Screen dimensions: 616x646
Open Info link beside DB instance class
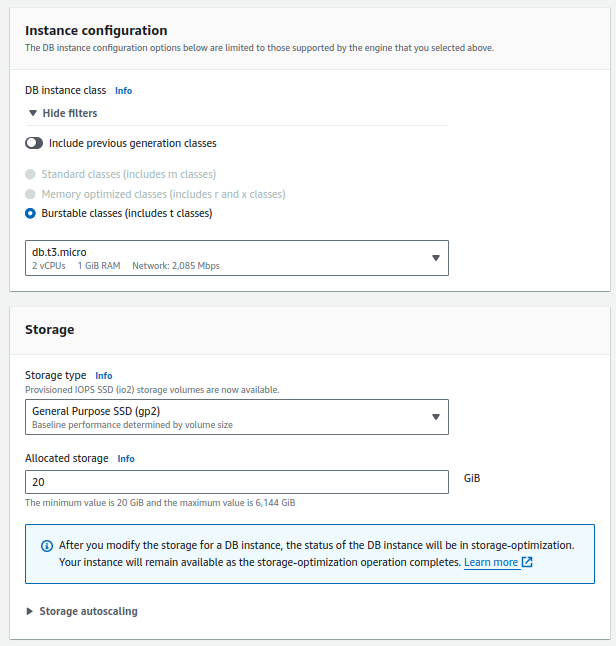tap(123, 91)
